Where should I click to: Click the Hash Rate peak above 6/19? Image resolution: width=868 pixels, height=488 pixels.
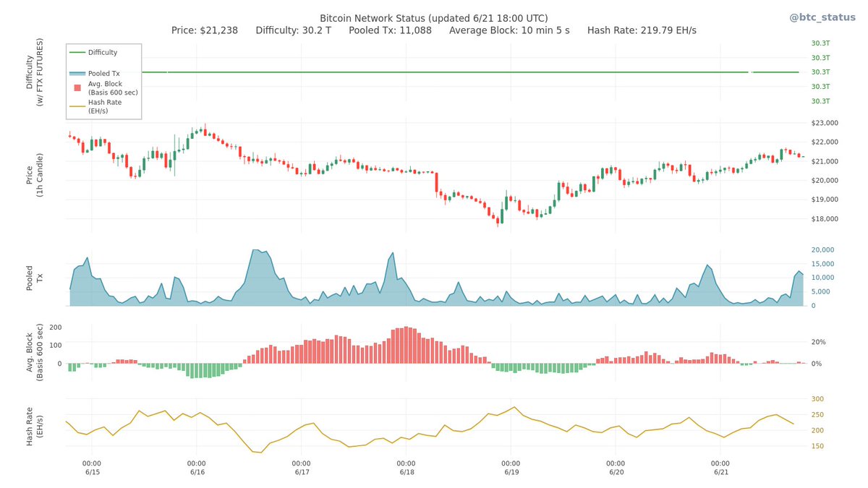(x=514, y=408)
